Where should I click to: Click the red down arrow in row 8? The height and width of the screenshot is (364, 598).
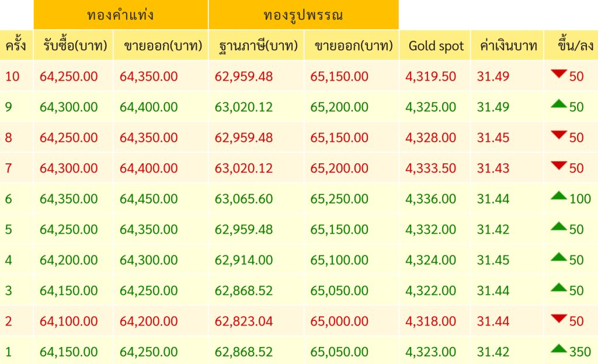click(x=559, y=135)
